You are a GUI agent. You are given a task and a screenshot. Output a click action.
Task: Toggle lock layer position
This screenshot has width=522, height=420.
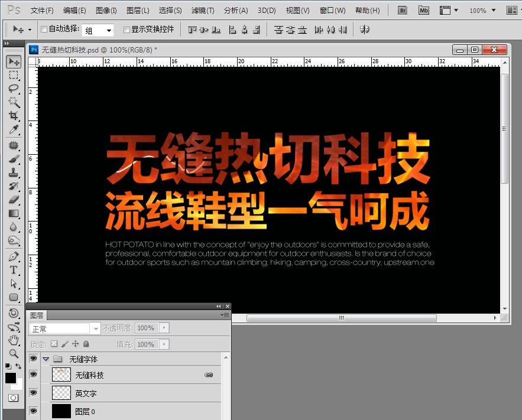coord(76,344)
